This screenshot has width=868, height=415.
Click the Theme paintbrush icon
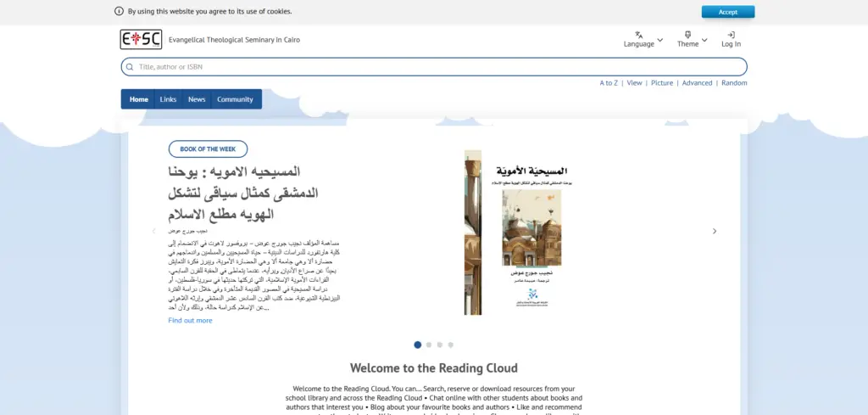pyautogui.click(x=687, y=35)
